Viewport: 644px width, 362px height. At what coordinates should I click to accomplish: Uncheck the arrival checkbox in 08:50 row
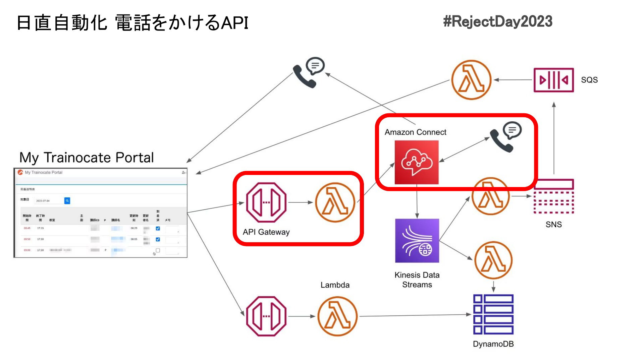pyautogui.click(x=158, y=239)
